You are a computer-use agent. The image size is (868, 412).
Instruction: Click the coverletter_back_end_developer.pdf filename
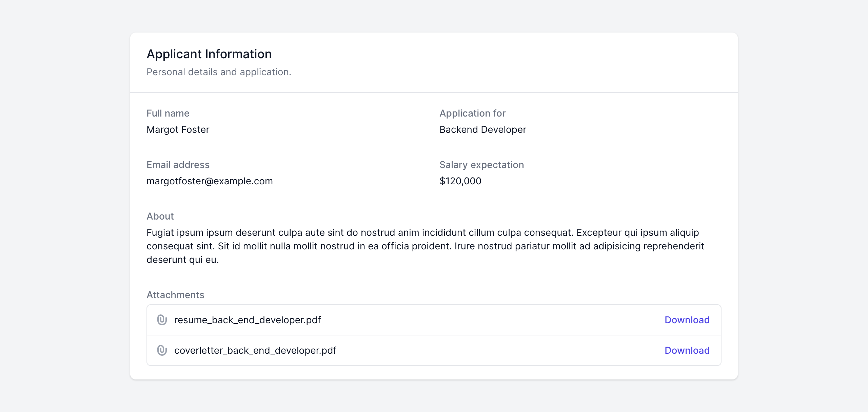click(x=255, y=350)
